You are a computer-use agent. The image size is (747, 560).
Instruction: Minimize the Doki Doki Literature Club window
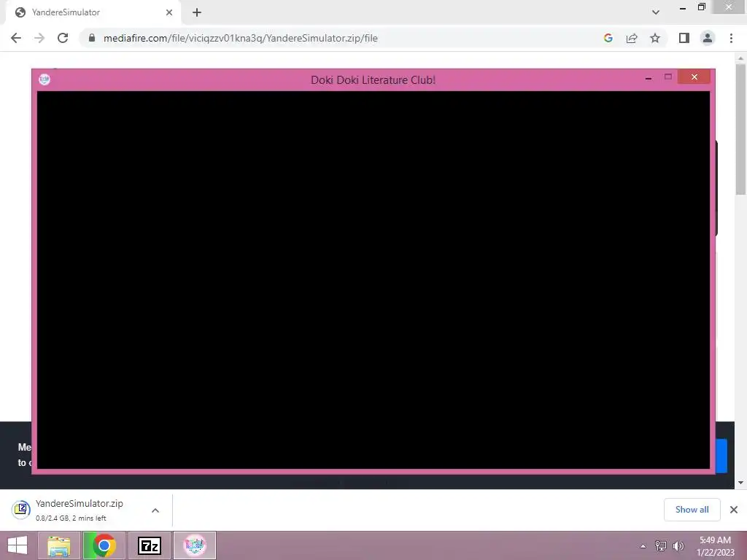(x=649, y=78)
